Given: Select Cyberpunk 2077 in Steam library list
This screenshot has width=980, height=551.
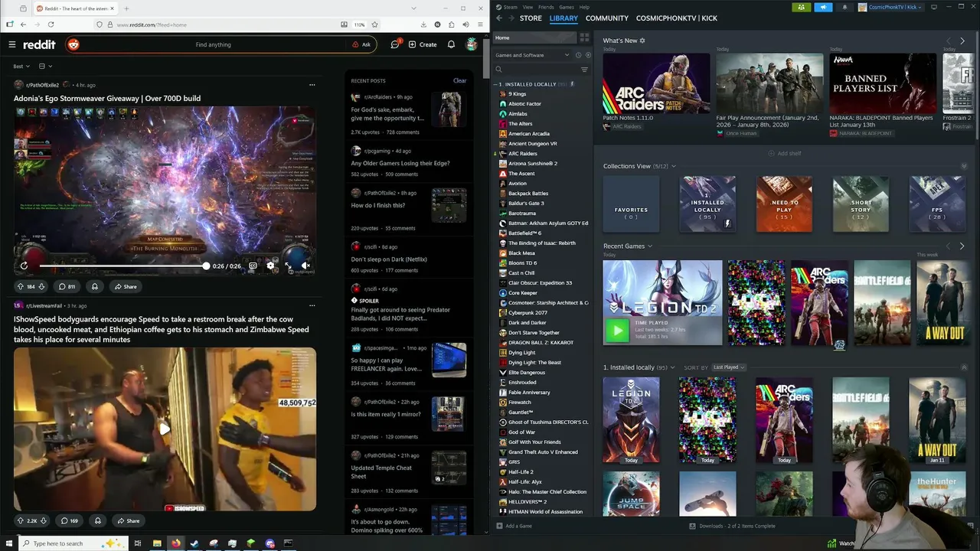Looking at the screenshot, I should (x=528, y=313).
